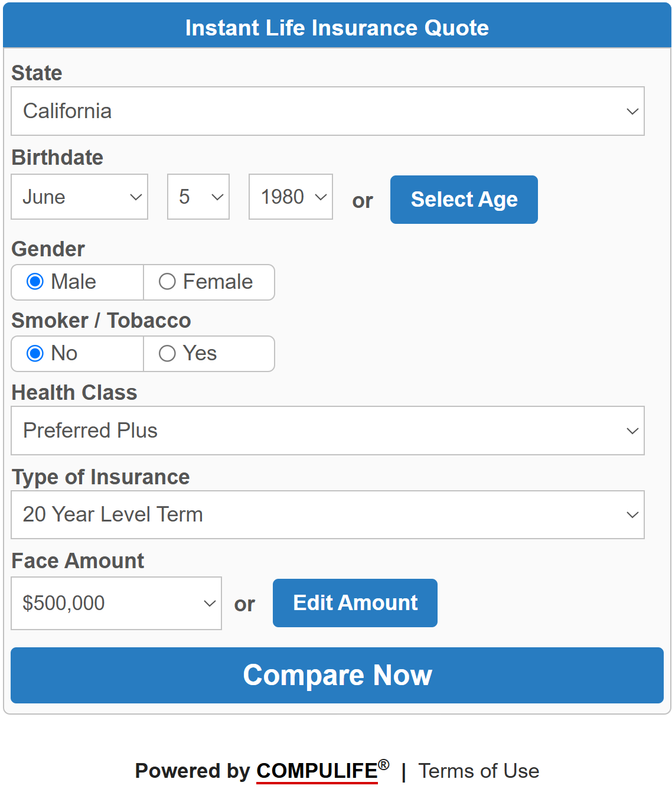Screen dimensions: 672x792
Task: Click the Select Age button
Action: (x=464, y=200)
